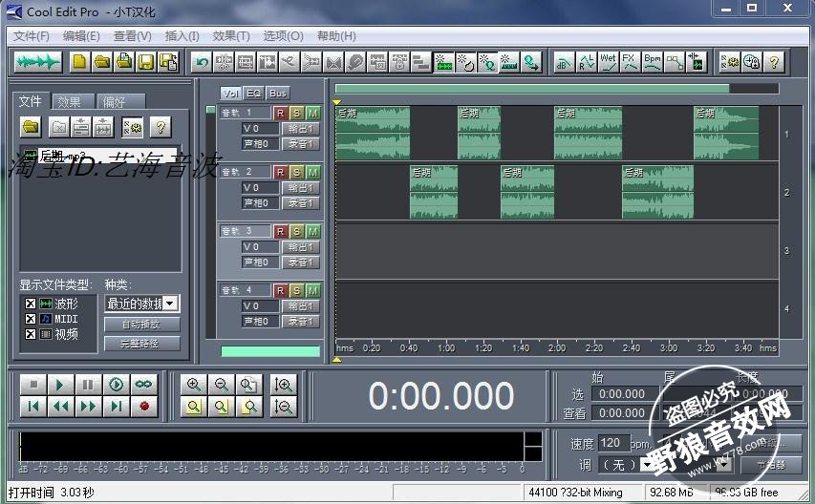Click the 完整路径 button

[x=142, y=344]
